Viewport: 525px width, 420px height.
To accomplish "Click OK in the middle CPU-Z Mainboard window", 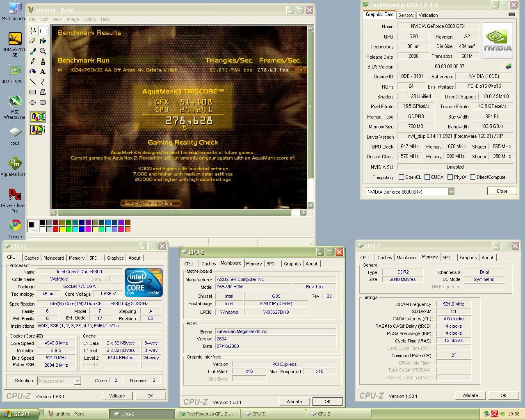I will pyautogui.click(x=327, y=402).
